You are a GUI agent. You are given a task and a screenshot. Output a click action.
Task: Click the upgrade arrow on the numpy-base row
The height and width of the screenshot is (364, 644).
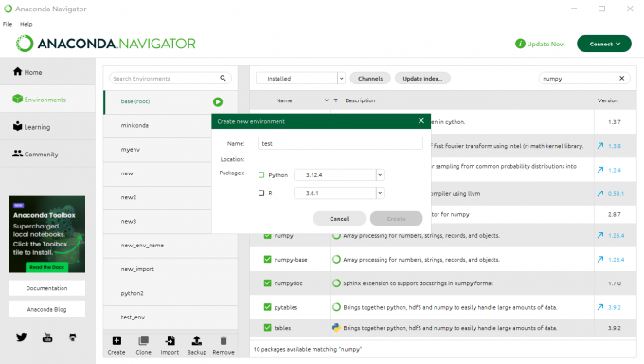600,259
